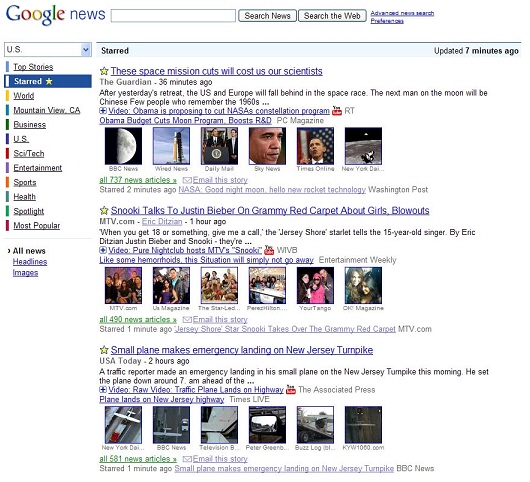530x482 pixels.
Task: Click envelope icon under 737 news articles
Action: 187,180
